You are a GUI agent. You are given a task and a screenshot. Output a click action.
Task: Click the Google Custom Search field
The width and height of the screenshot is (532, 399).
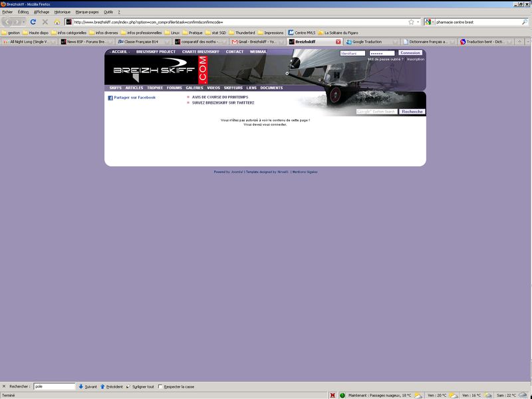[x=376, y=112]
